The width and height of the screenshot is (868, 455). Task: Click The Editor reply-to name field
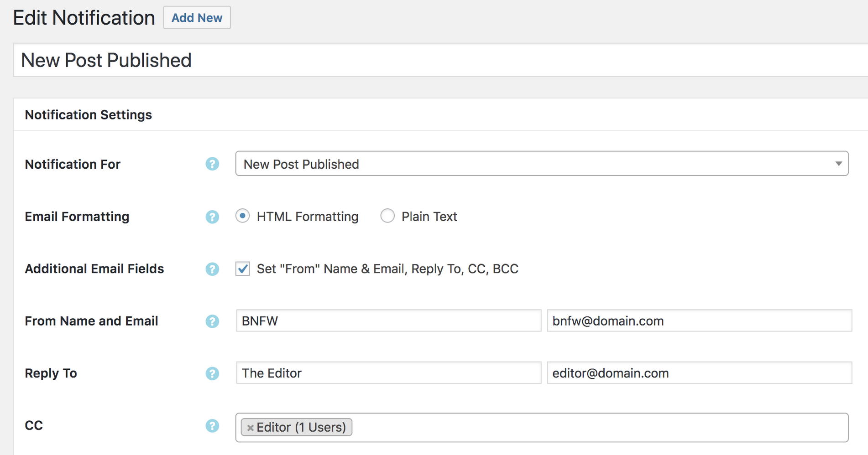(388, 373)
